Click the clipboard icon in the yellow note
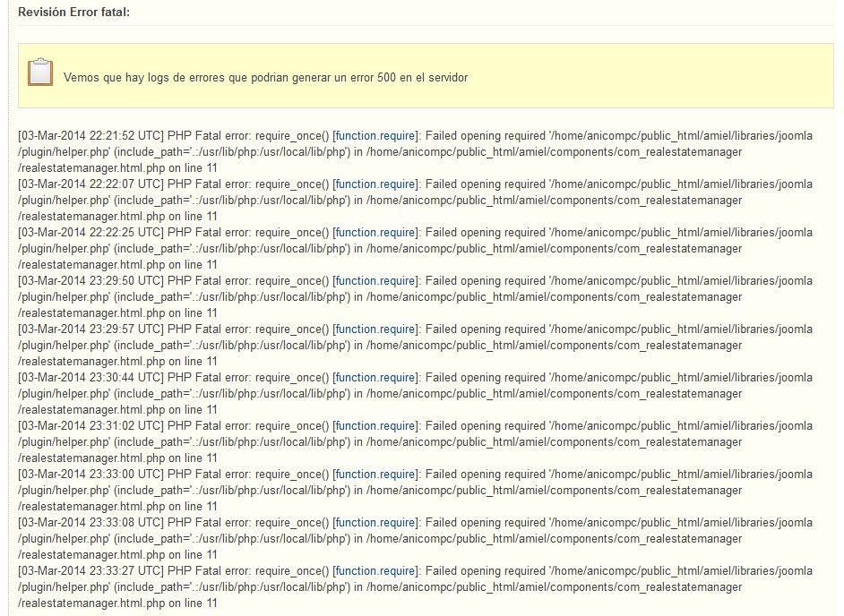The height and width of the screenshot is (616, 844). 40,73
